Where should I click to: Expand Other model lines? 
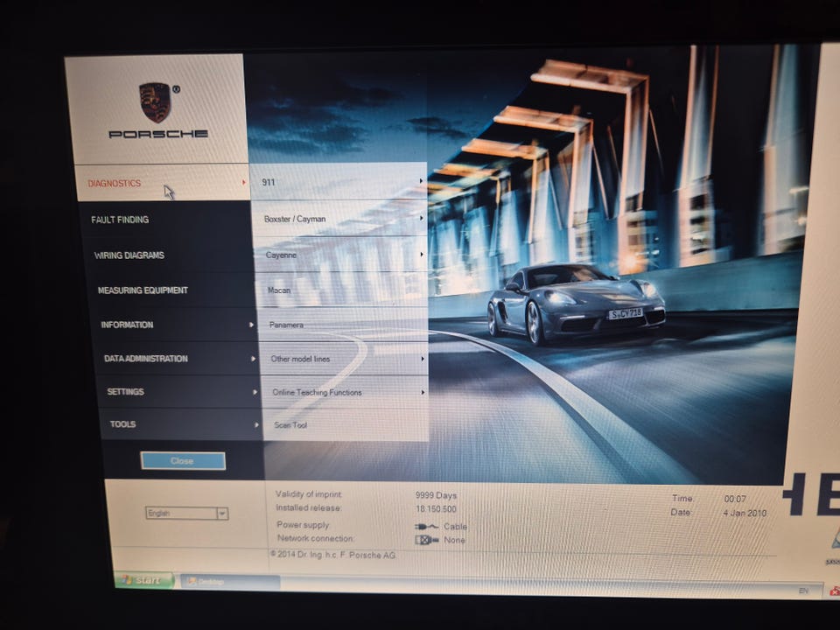pos(346,359)
